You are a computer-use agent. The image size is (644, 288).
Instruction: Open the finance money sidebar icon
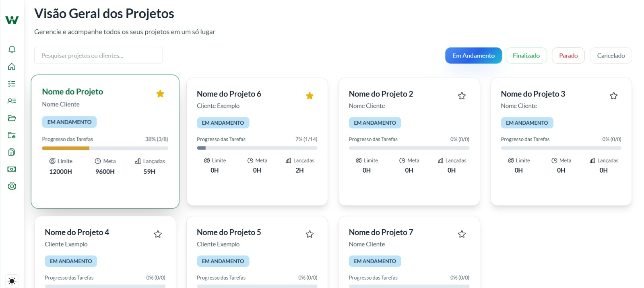point(12,169)
